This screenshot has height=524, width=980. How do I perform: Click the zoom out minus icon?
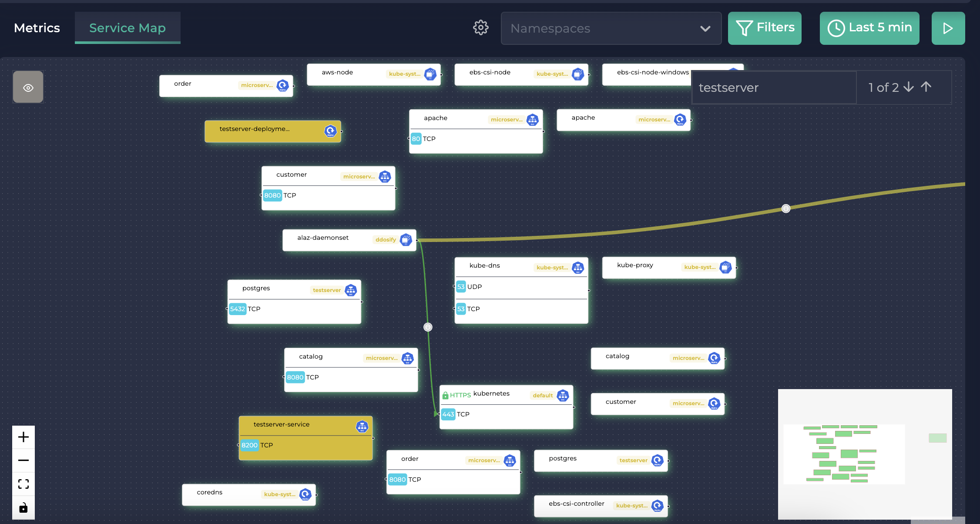click(x=23, y=460)
